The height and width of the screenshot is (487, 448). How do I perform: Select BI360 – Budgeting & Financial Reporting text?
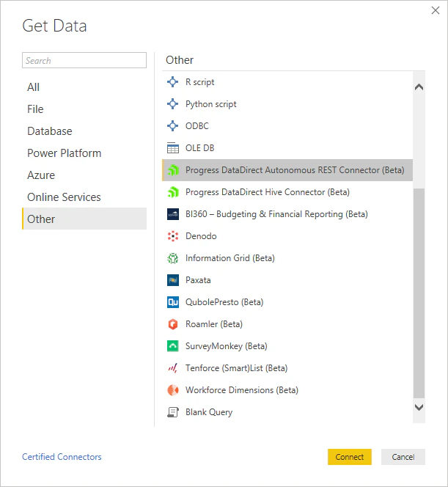click(276, 214)
